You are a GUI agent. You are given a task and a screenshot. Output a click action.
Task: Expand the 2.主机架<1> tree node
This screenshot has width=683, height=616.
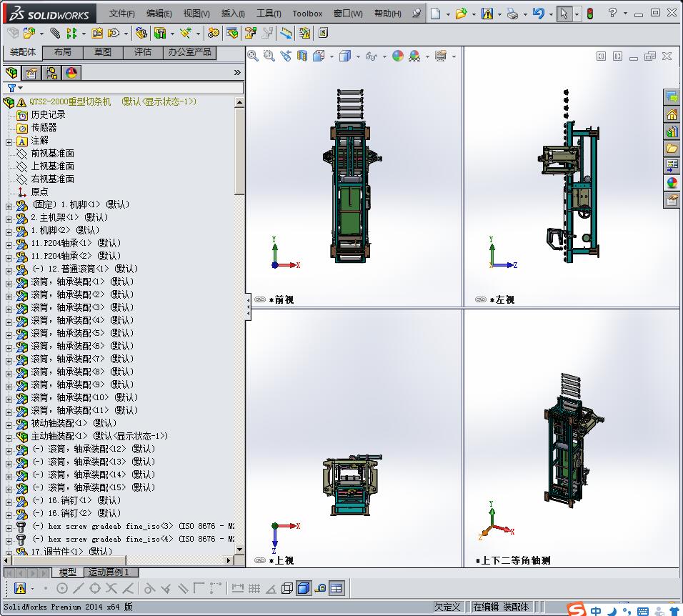[x=9, y=218]
